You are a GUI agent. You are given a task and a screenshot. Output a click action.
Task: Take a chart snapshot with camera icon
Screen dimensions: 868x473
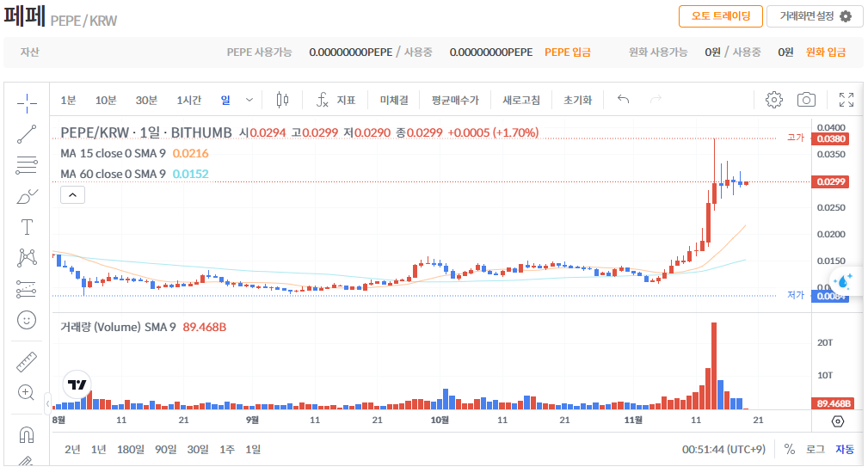806,100
